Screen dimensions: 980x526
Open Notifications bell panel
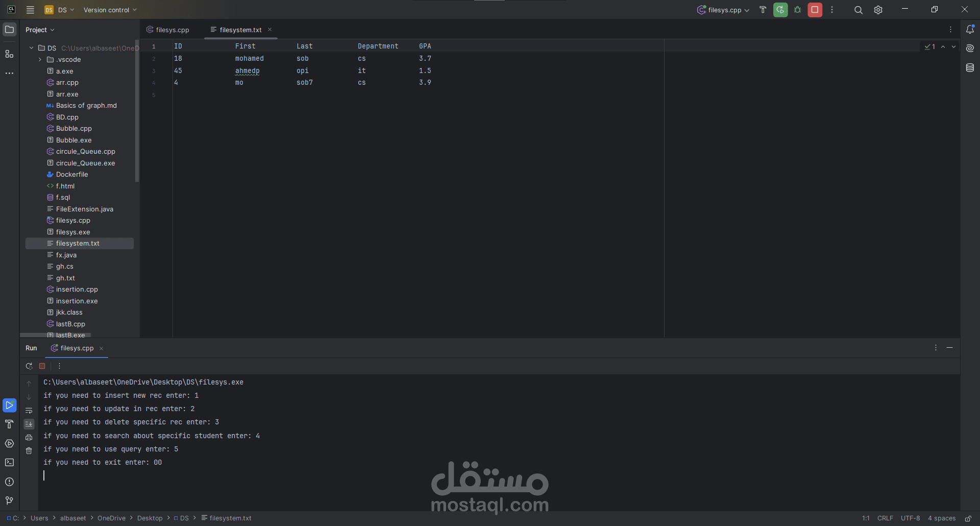[x=970, y=30]
